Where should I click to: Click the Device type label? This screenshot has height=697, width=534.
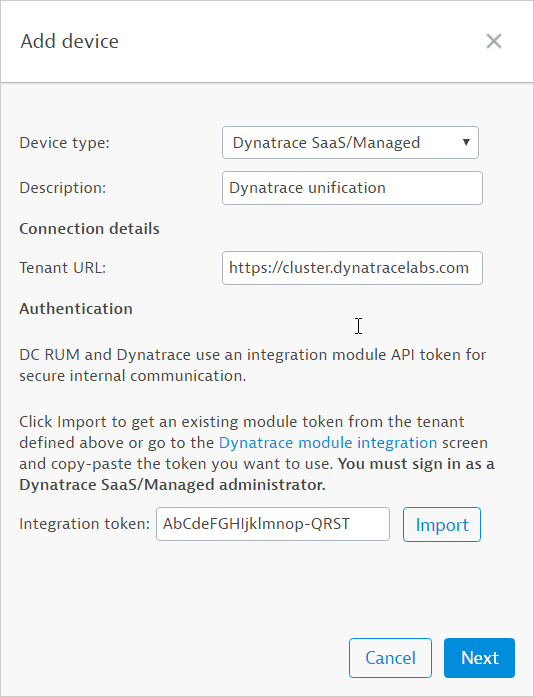point(64,143)
